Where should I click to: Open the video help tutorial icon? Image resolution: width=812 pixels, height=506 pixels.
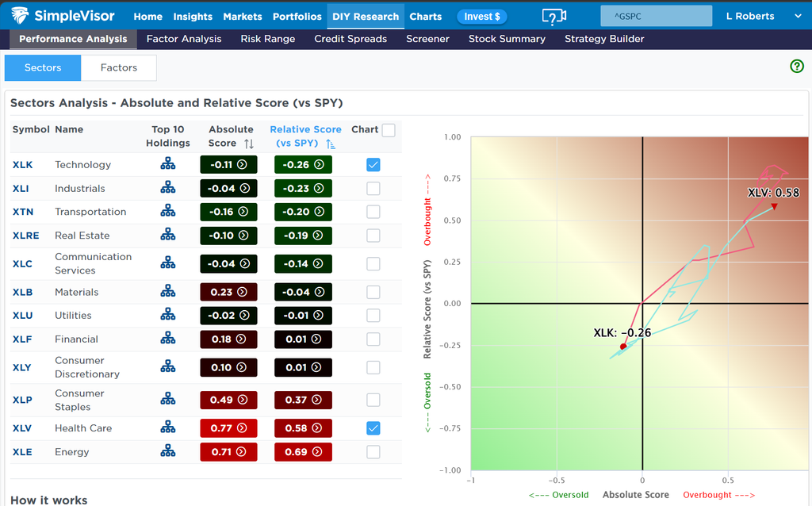[x=554, y=17]
